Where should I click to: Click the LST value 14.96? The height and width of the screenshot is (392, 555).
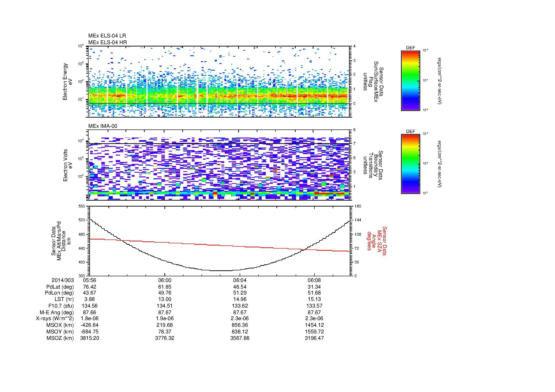tap(240, 299)
